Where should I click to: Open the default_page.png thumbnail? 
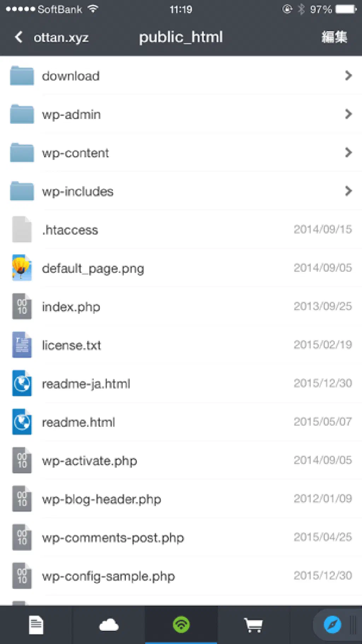22,268
